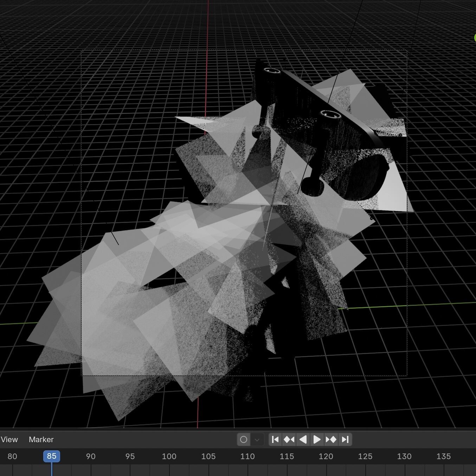The height and width of the screenshot is (476, 476).
Task: Move the timeline to frame 100
Action: coord(169,456)
